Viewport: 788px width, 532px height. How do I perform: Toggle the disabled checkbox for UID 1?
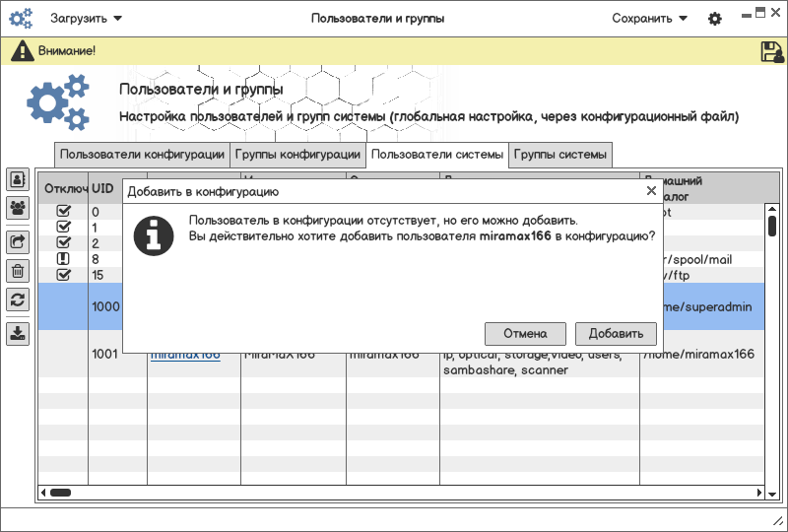coord(64,227)
